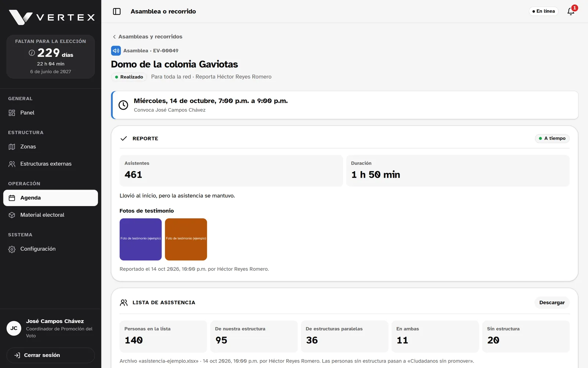The height and width of the screenshot is (368, 588).
Task: Click the people icon beside Lista de asistencia
Action: click(x=124, y=302)
